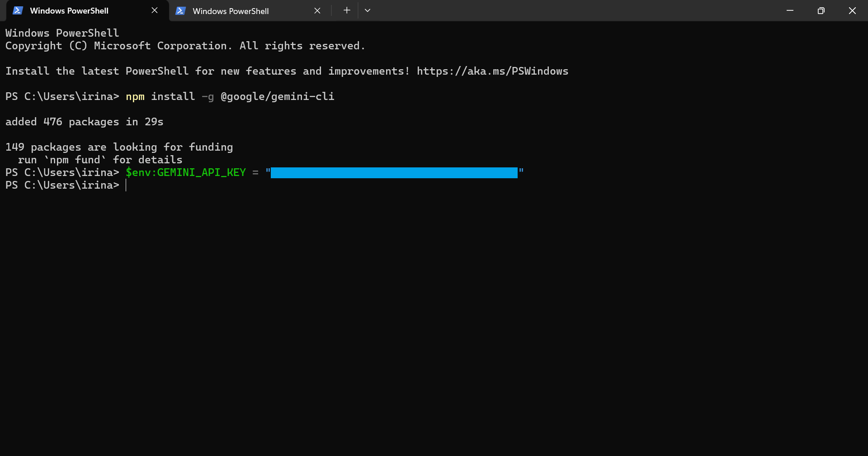Screen dimensions: 868x456
Task: Click the '@google/gemini-cli' package name
Action: tap(278, 96)
